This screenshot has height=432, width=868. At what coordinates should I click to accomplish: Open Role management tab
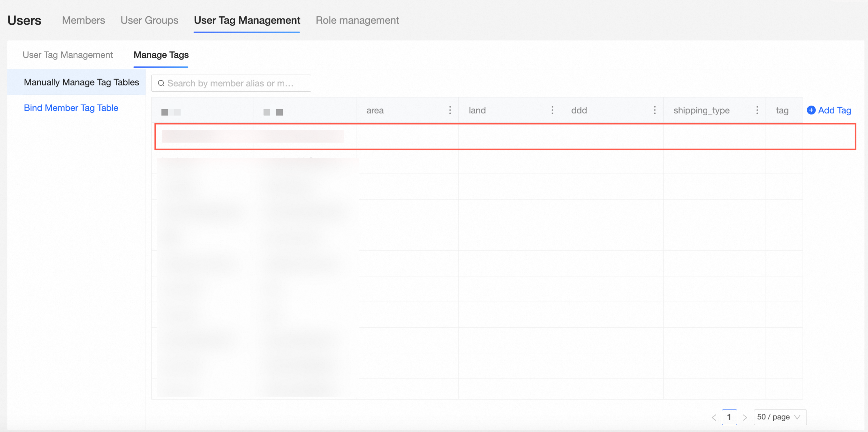pyautogui.click(x=357, y=20)
